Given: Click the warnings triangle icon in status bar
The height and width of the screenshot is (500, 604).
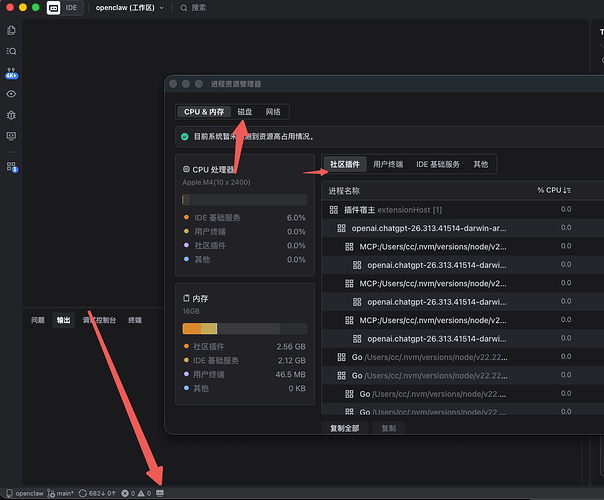Looking at the screenshot, I should (141, 493).
